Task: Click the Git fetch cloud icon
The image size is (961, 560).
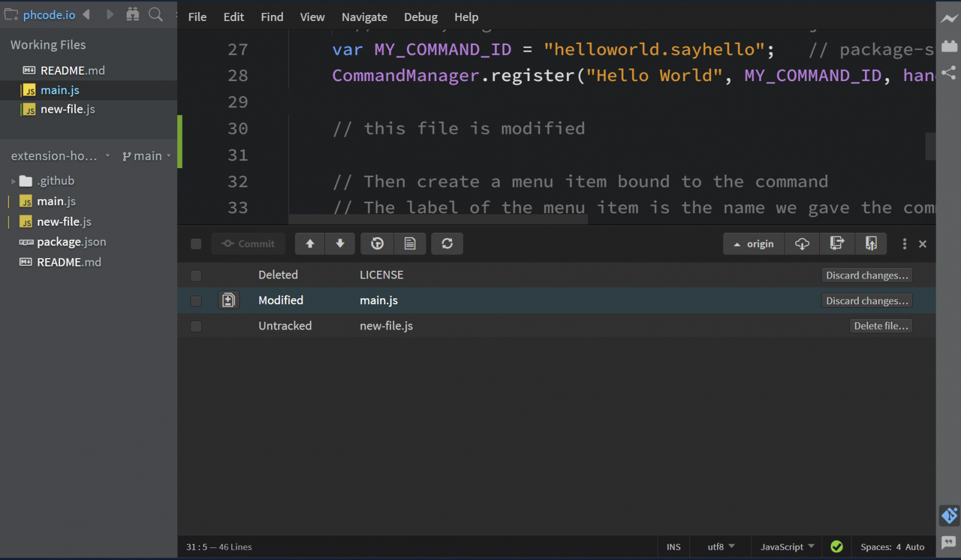Action: click(x=802, y=244)
